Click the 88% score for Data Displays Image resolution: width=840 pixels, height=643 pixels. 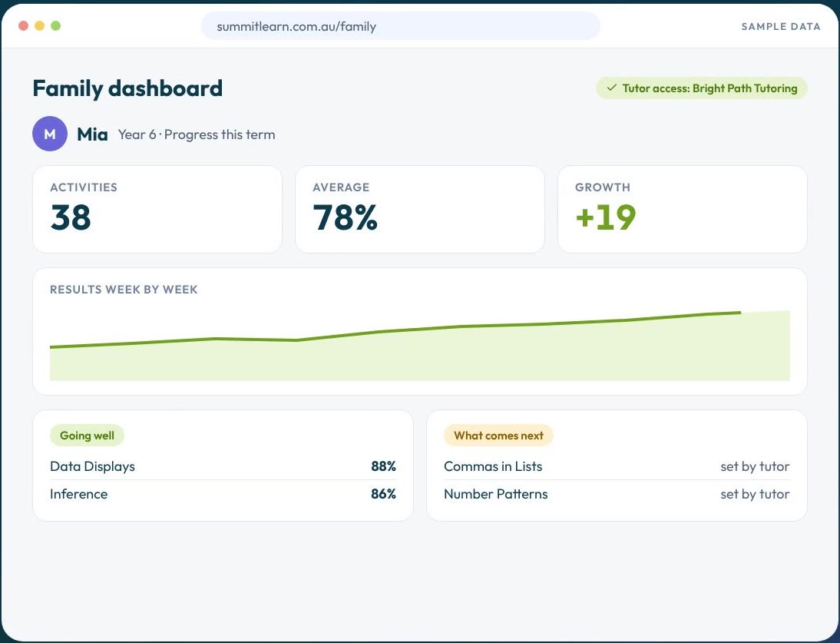[x=384, y=466]
